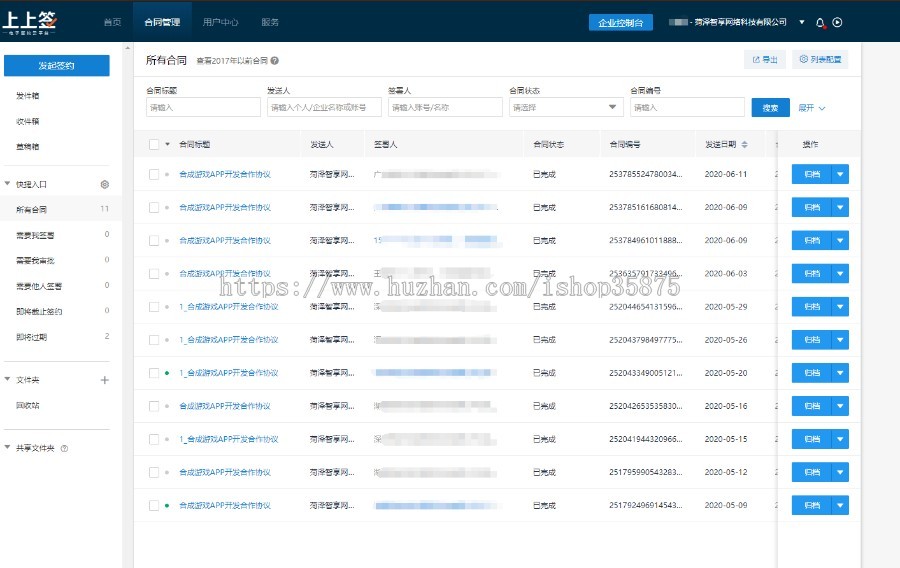Click the 发起签约 button
The width and height of the screenshot is (900, 568).
[57, 65]
